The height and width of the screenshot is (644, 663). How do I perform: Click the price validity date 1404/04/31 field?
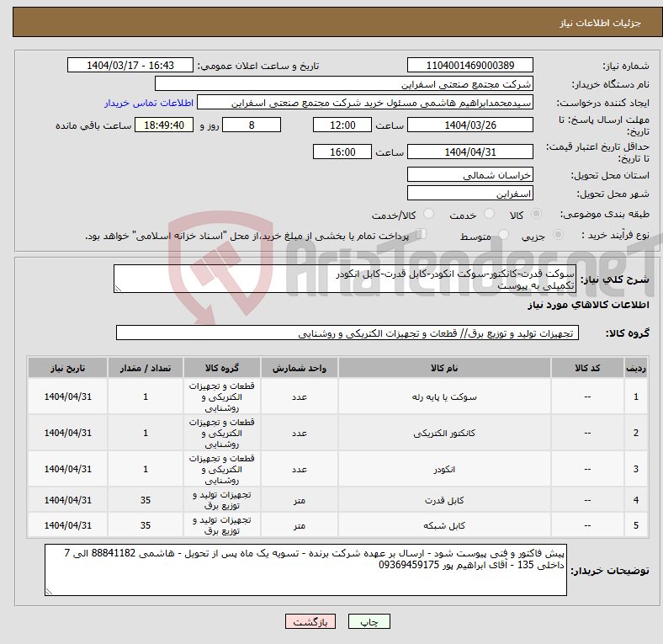tap(470, 152)
